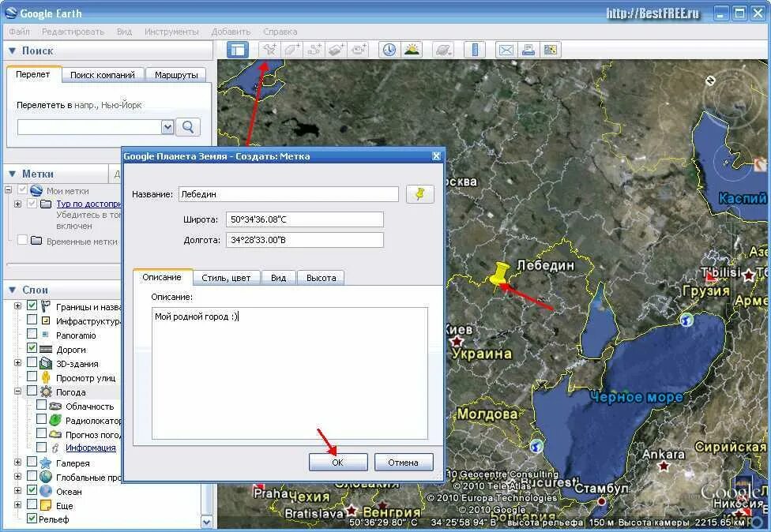Toggle the sidebar panel button
Screen dimensions: 771x532
[x=238, y=50]
